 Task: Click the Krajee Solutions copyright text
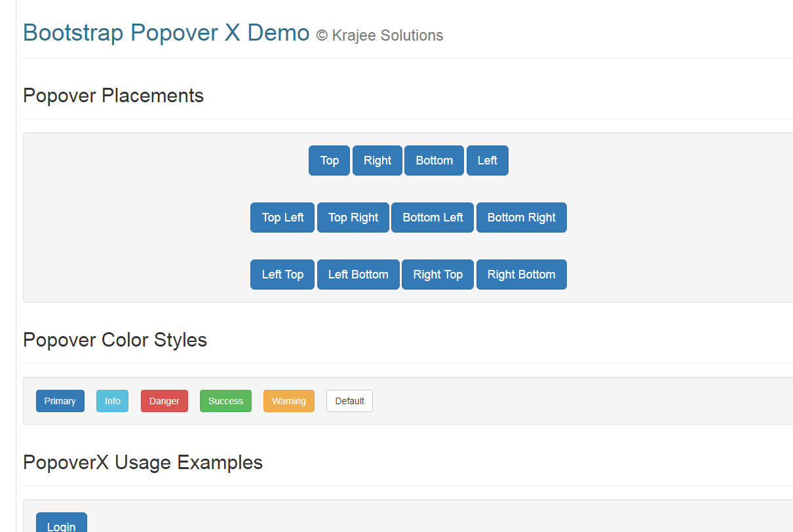pyautogui.click(x=379, y=35)
